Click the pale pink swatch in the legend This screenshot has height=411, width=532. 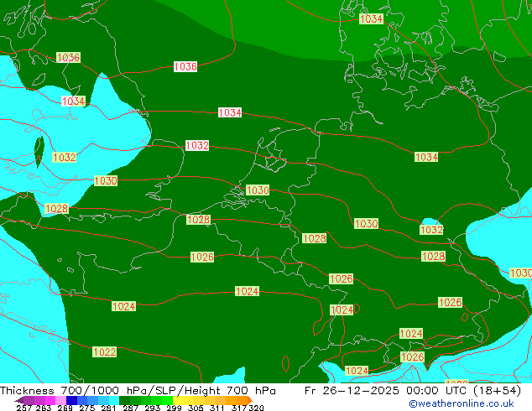tap(60, 400)
